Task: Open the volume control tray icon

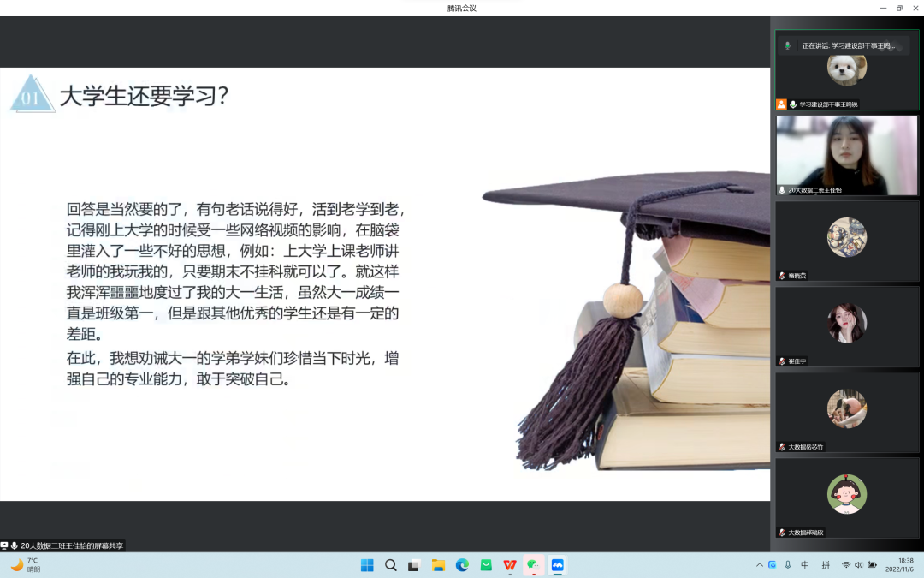Action: coord(859,565)
